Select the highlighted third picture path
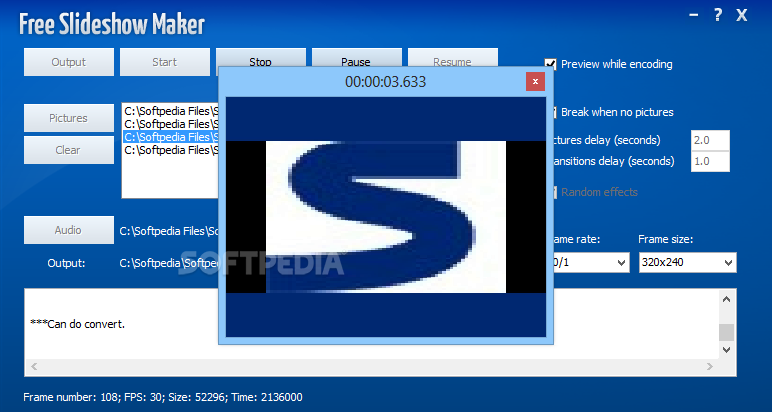772x412 pixels. pyautogui.click(x=171, y=137)
